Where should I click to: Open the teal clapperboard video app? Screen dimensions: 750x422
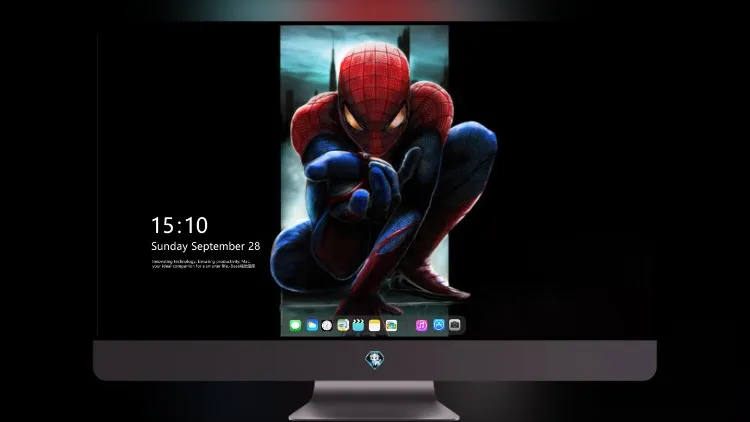pos(358,326)
